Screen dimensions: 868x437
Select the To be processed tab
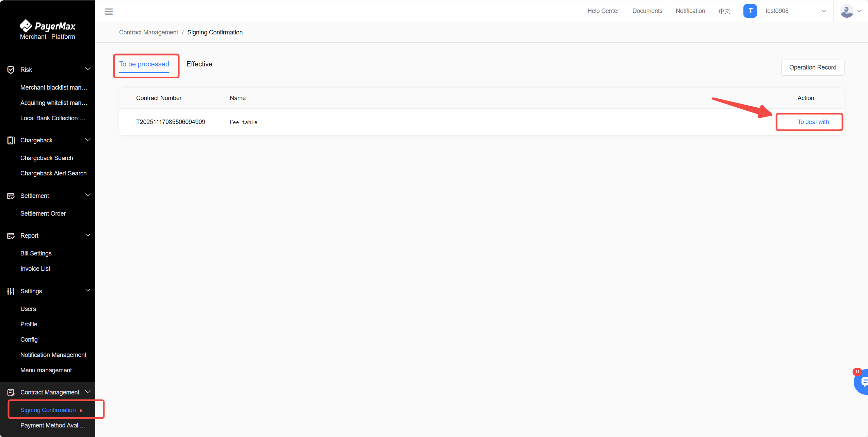pos(144,64)
